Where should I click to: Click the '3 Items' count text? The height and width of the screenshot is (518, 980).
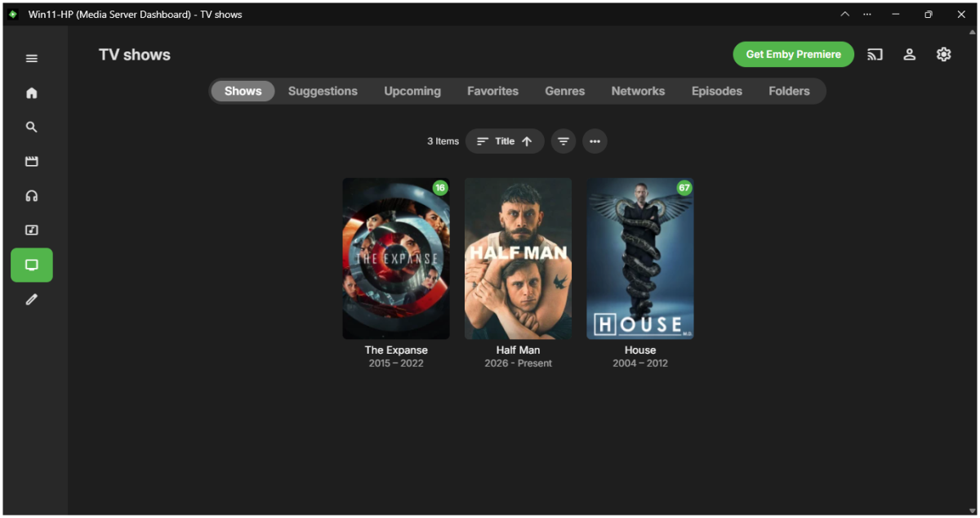[x=443, y=141]
